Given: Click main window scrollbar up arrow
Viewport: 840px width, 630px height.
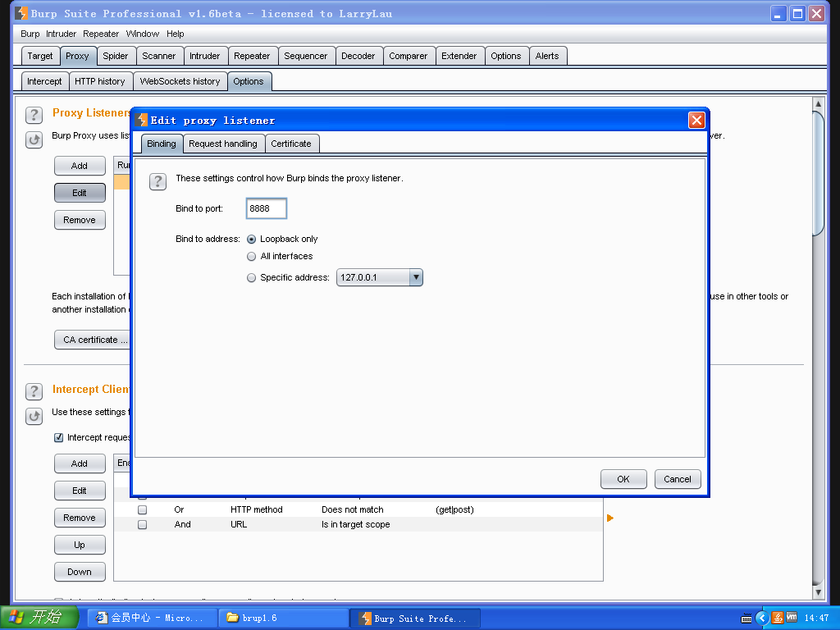Looking at the screenshot, I should click(x=818, y=103).
